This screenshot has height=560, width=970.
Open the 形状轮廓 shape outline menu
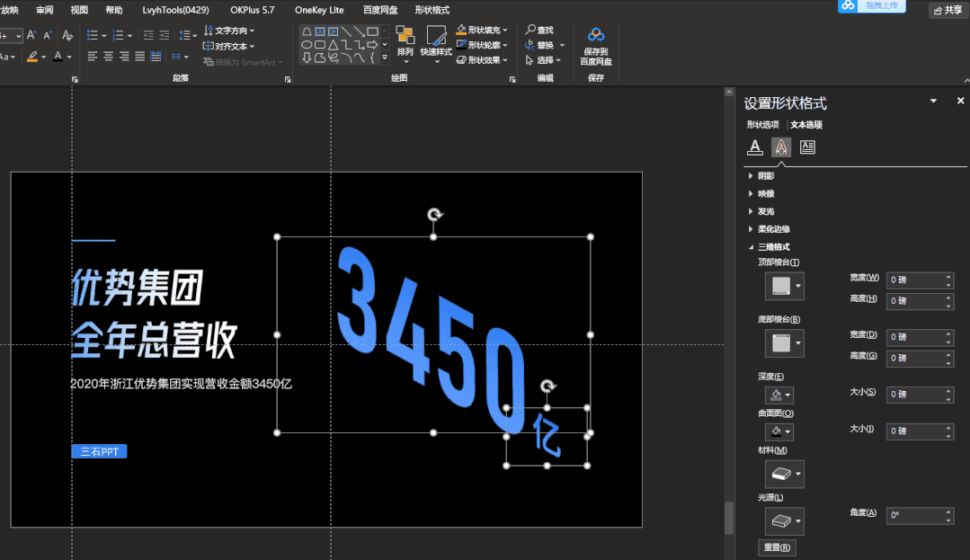[482, 45]
